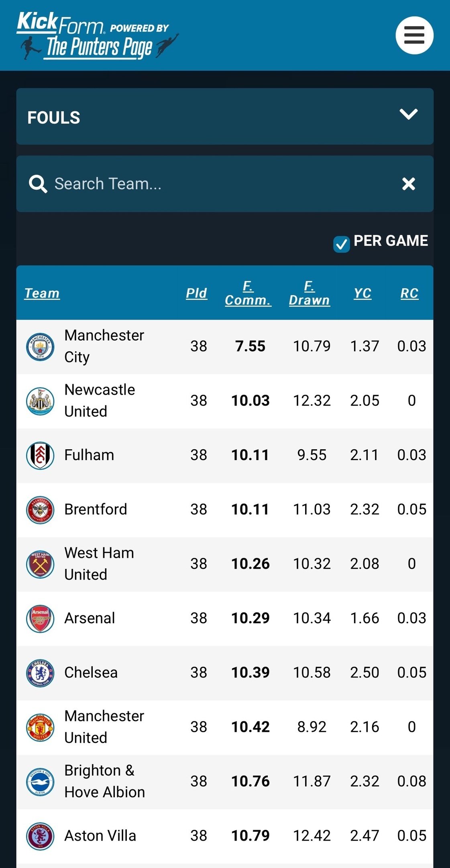Screen dimensions: 450x868
Task: Click the Newcastle United crest
Action: pyautogui.click(x=40, y=401)
